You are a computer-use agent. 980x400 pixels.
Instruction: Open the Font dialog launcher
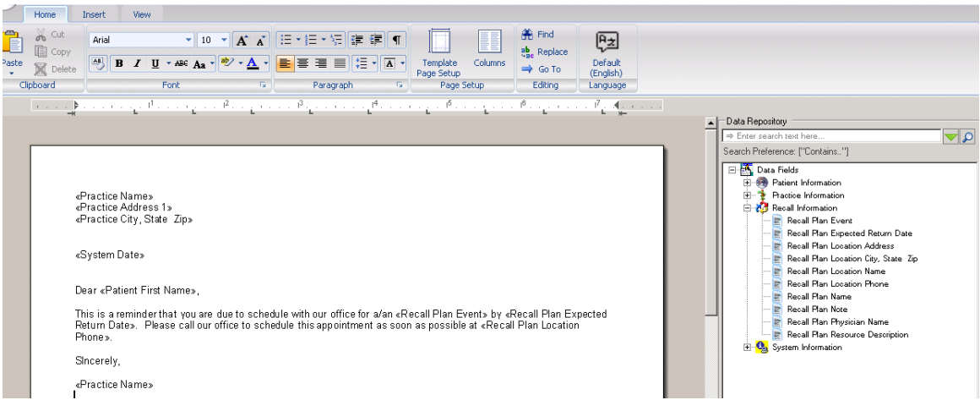point(263,85)
